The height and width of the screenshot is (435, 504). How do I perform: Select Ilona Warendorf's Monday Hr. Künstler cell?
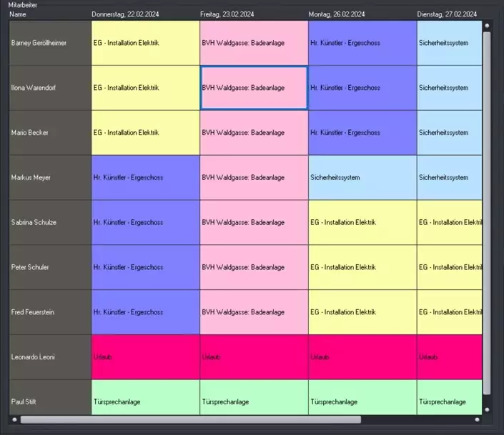click(x=362, y=88)
